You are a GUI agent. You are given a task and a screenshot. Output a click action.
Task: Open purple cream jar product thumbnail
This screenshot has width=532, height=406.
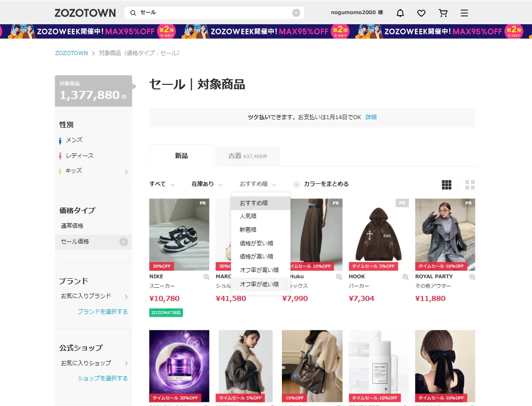179,366
